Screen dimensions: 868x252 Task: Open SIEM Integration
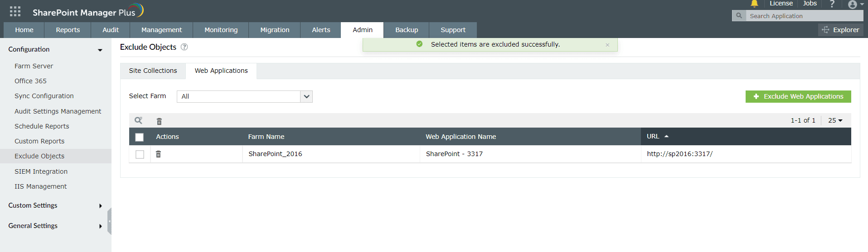(x=41, y=171)
